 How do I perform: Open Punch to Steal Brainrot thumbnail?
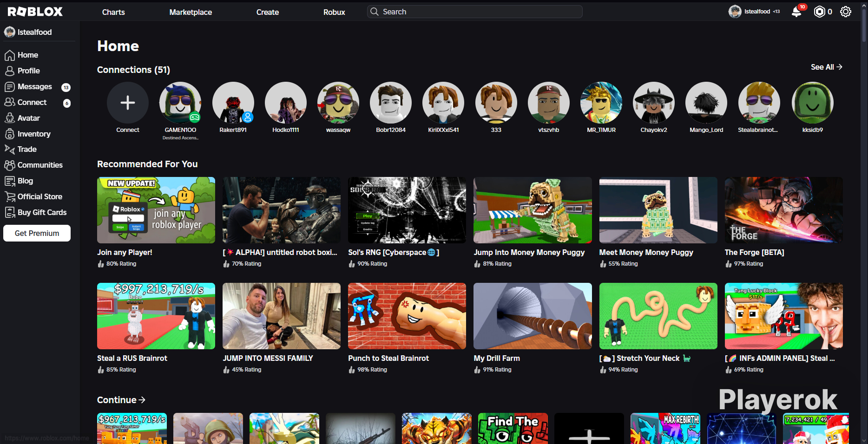pos(407,316)
